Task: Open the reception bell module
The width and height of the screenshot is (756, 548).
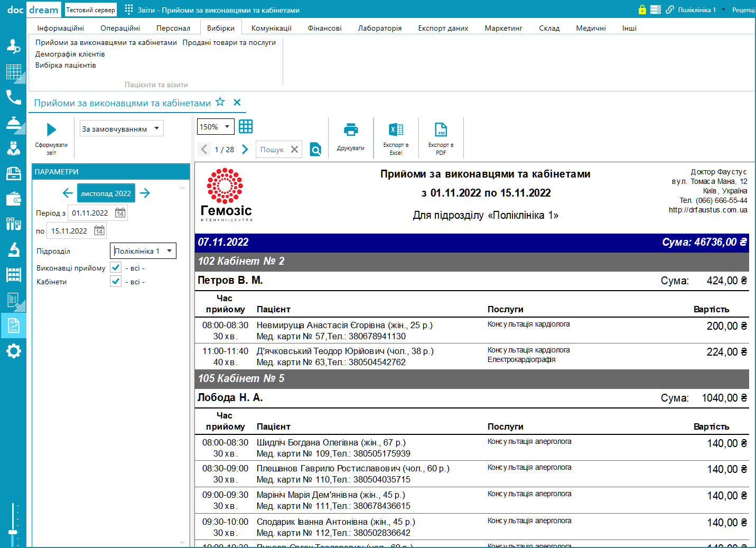Action: [13, 123]
